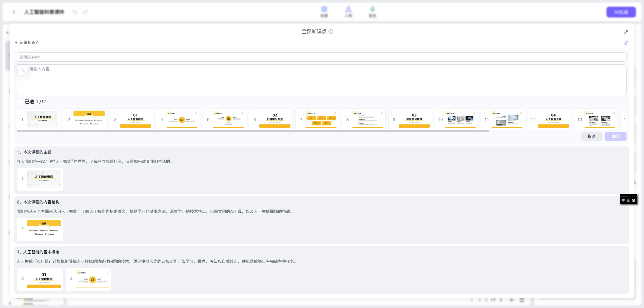Viewport: 644px width, 308px height.
Task: Click the purple refresh icon below collapse button
Action: 626,43
